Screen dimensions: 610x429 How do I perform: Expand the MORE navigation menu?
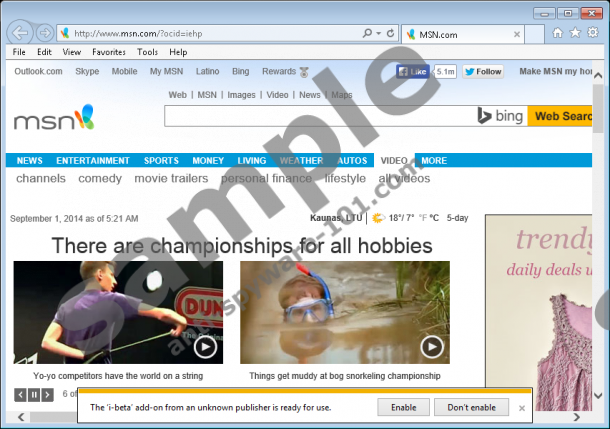tap(434, 160)
